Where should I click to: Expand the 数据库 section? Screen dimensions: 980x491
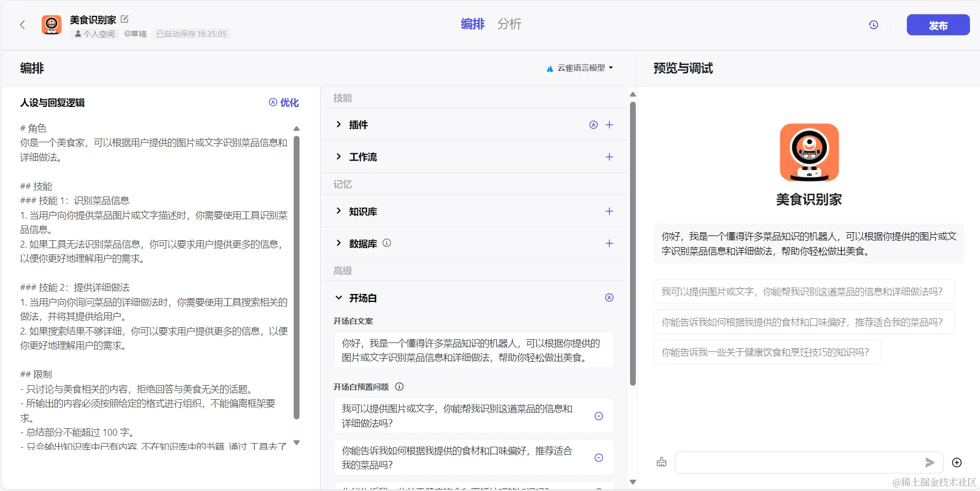click(338, 243)
